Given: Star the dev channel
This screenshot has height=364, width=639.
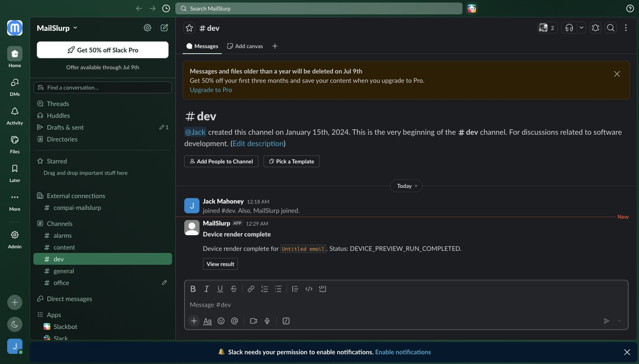Looking at the screenshot, I should pyautogui.click(x=190, y=28).
